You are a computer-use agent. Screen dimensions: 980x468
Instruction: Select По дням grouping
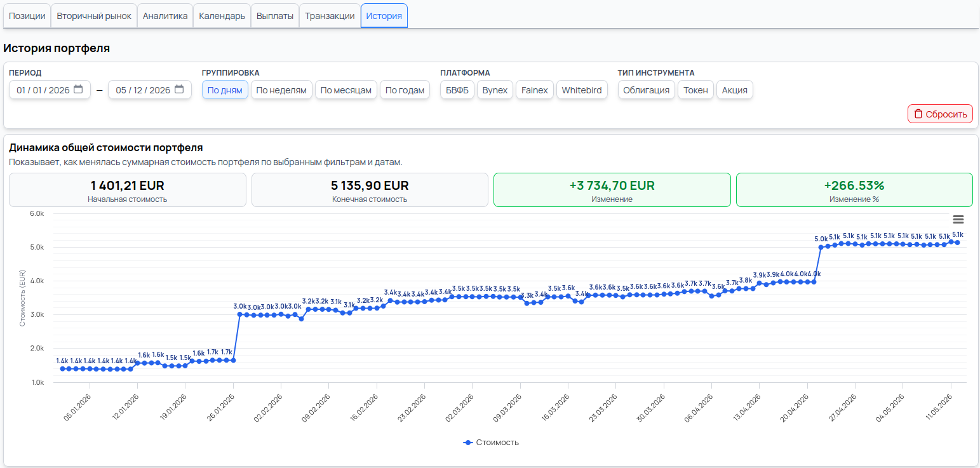click(x=225, y=90)
